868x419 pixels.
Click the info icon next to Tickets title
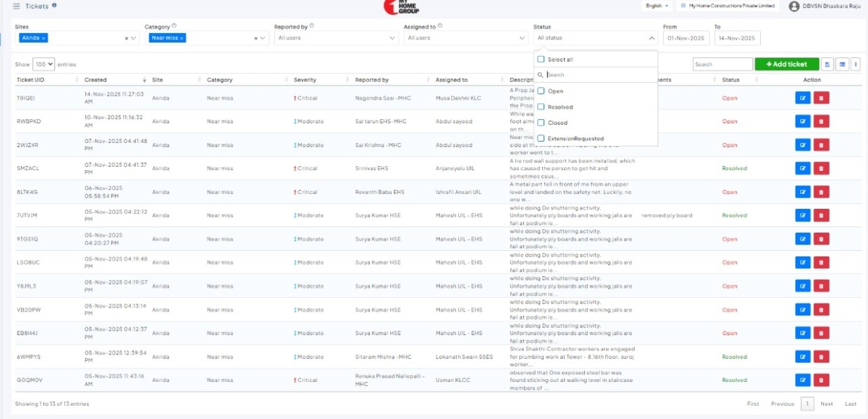(x=55, y=6)
